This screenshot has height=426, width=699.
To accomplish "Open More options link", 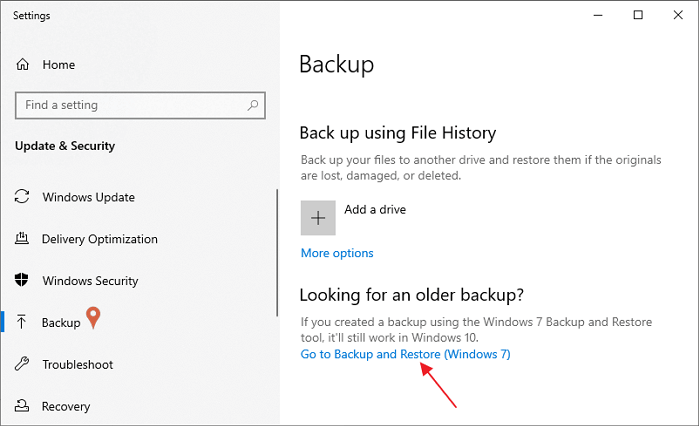I will click(337, 253).
